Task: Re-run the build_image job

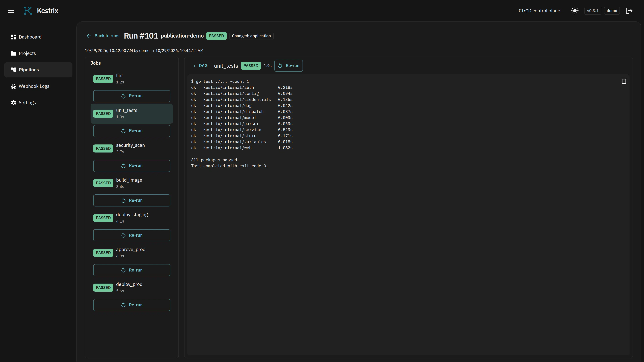Action: pos(132,200)
